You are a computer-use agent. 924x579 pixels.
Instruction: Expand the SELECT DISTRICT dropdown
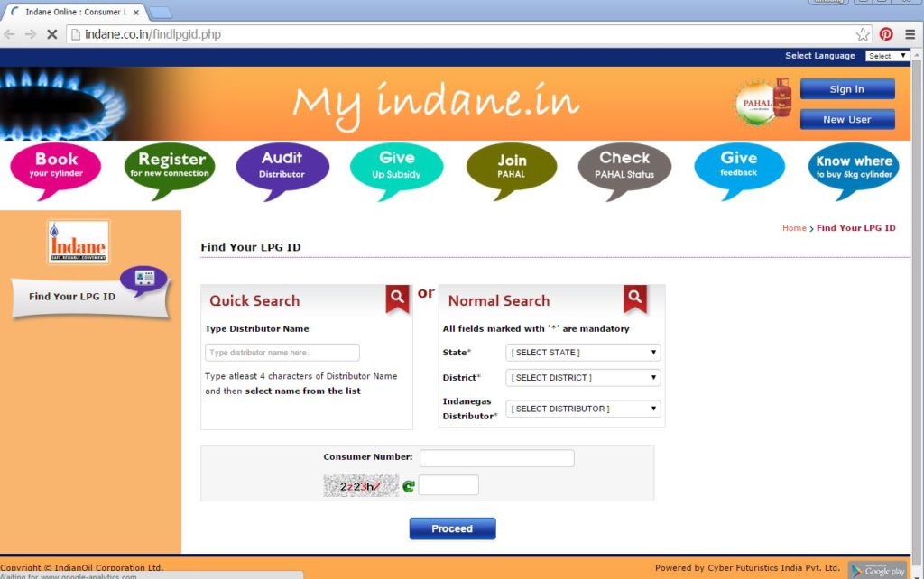click(583, 378)
